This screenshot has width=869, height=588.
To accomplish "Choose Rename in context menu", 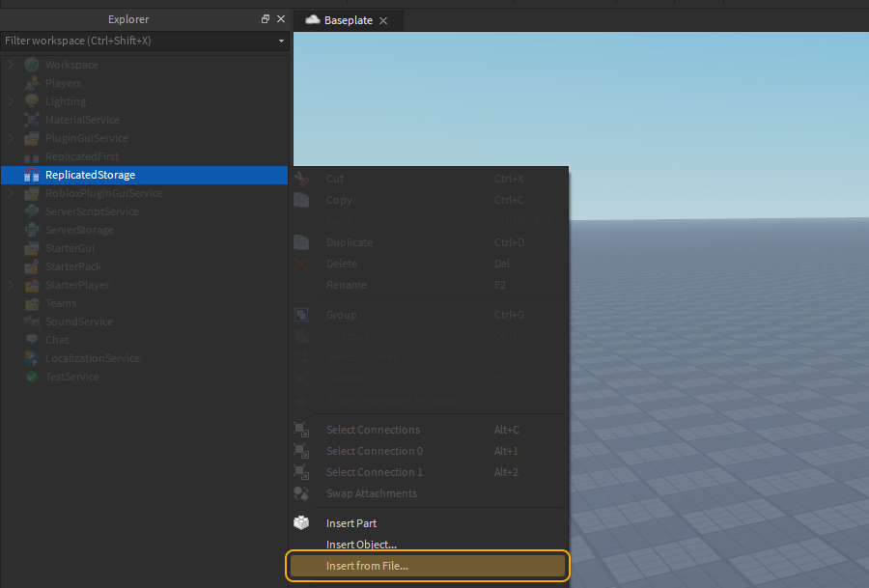I will [x=428, y=285].
